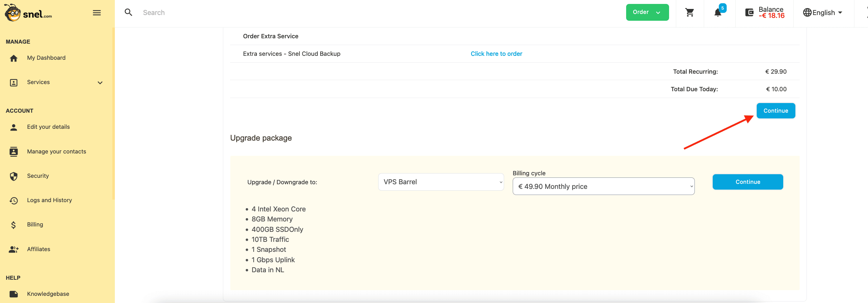Open the Billing cycle price dropdown
The height and width of the screenshot is (303, 868).
pos(603,186)
